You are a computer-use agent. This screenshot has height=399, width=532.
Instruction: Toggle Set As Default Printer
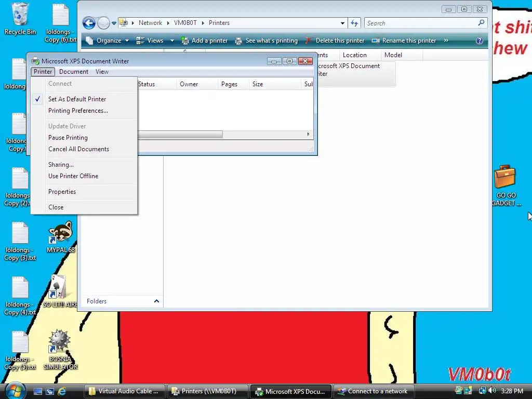click(x=84, y=99)
